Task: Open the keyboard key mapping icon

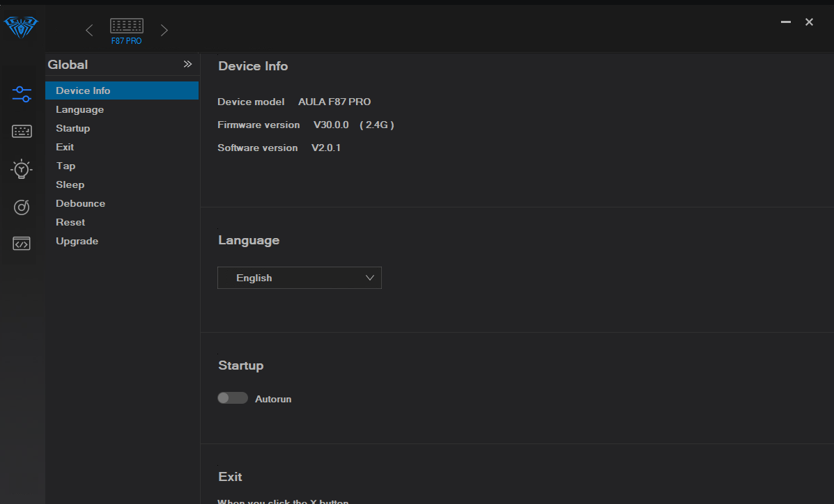Action: pos(22,132)
